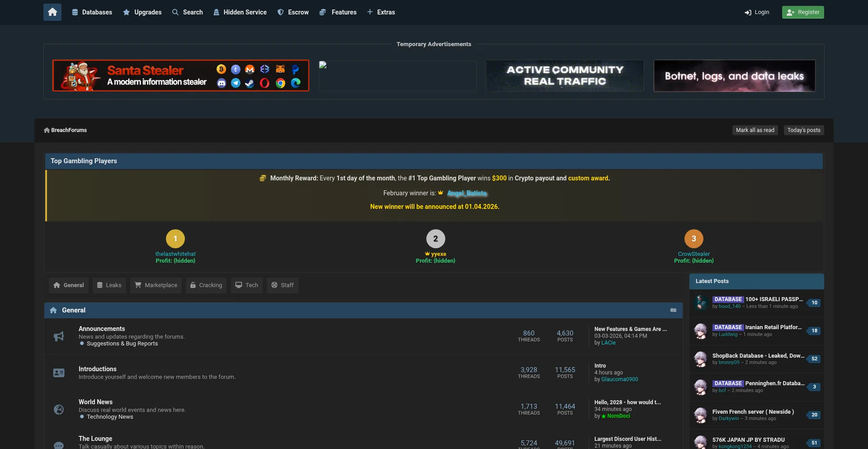Screen dimensions: 868x449
Task: Click the silver rank 2 badge
Action: 436,239
